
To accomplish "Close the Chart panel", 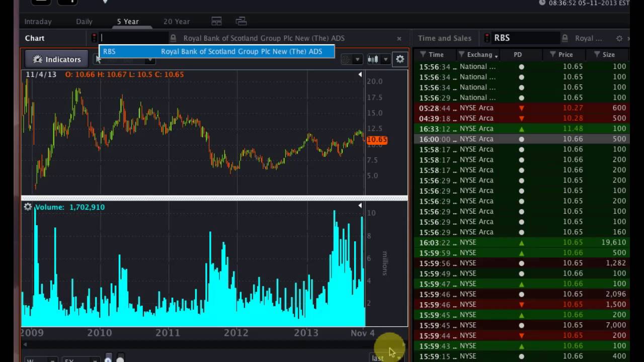I will click(x=399, y=38).
